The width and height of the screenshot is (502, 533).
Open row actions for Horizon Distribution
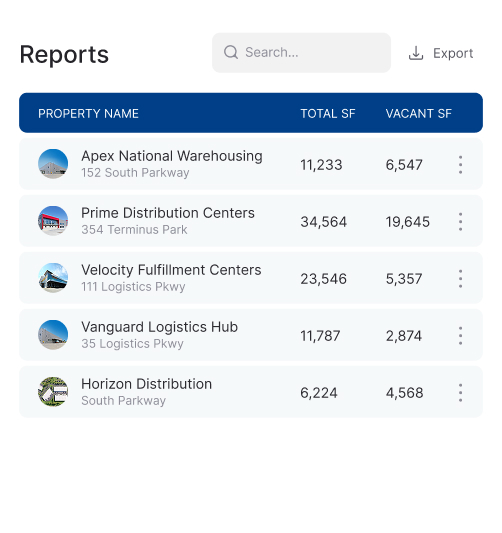pos(461,393)
